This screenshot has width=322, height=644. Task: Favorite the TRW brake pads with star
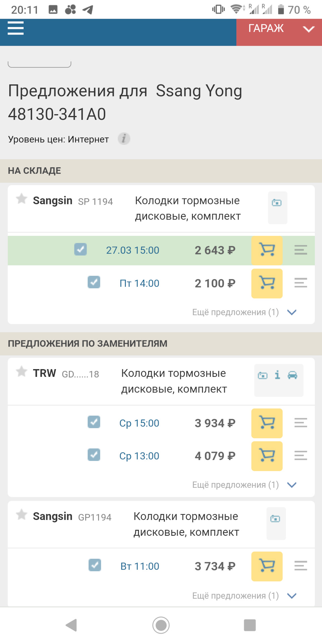click(21, 371)
